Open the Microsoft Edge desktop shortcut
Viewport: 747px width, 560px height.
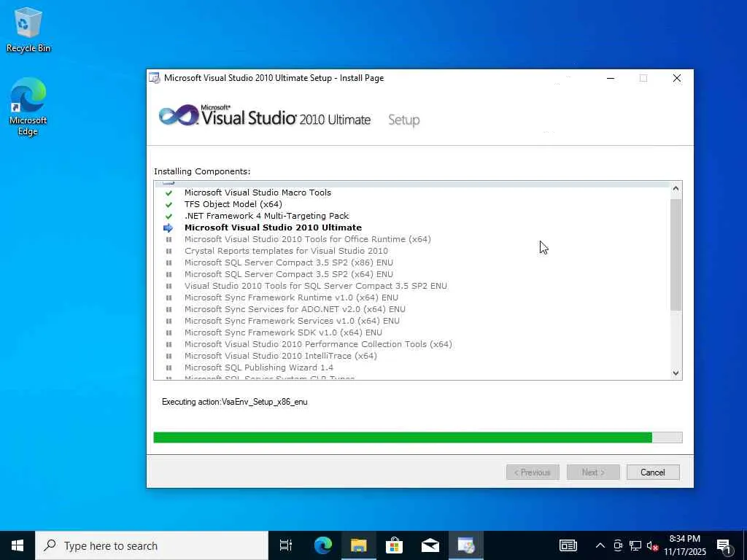click(28, 106)
